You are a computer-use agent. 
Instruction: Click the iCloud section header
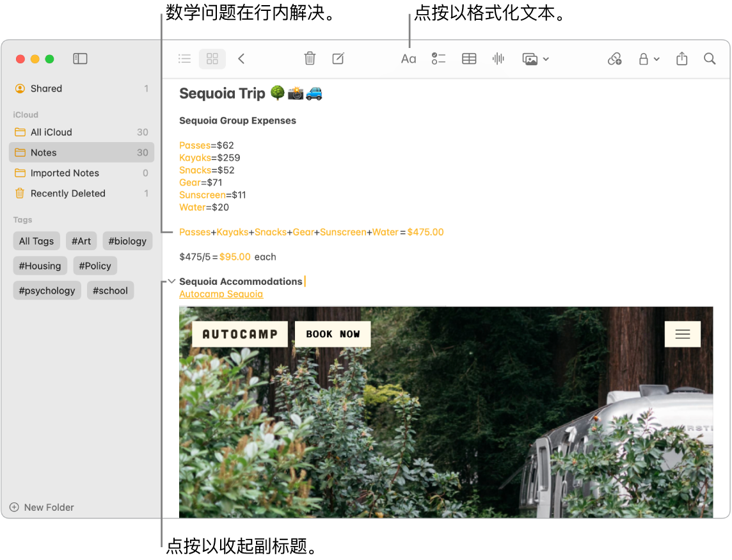[x=26, y=115]
